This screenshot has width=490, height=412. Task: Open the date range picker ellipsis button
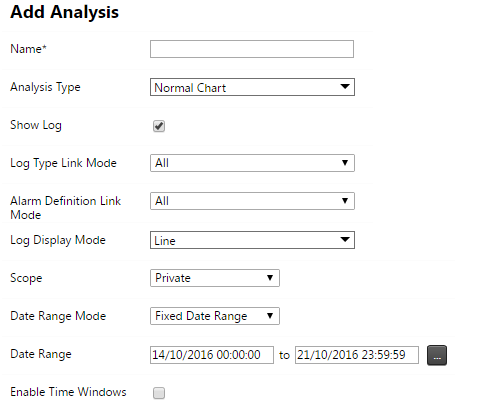pos(437,355)
